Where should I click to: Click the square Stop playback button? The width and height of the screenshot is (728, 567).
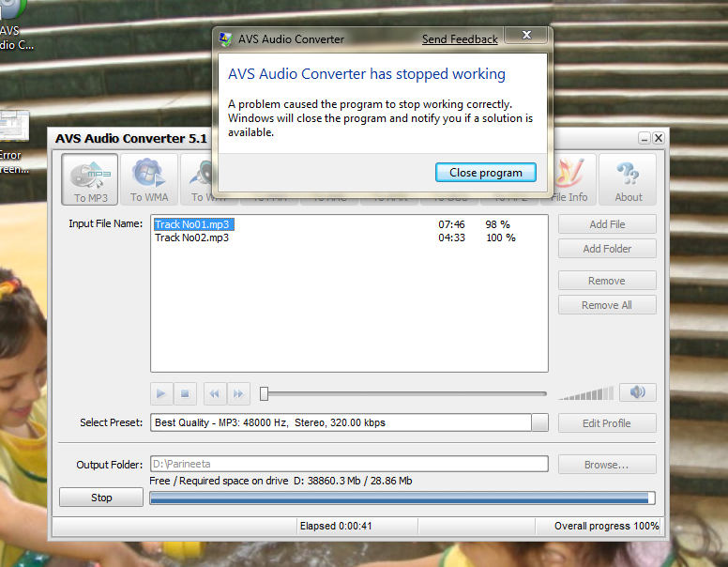pos(185,394)
